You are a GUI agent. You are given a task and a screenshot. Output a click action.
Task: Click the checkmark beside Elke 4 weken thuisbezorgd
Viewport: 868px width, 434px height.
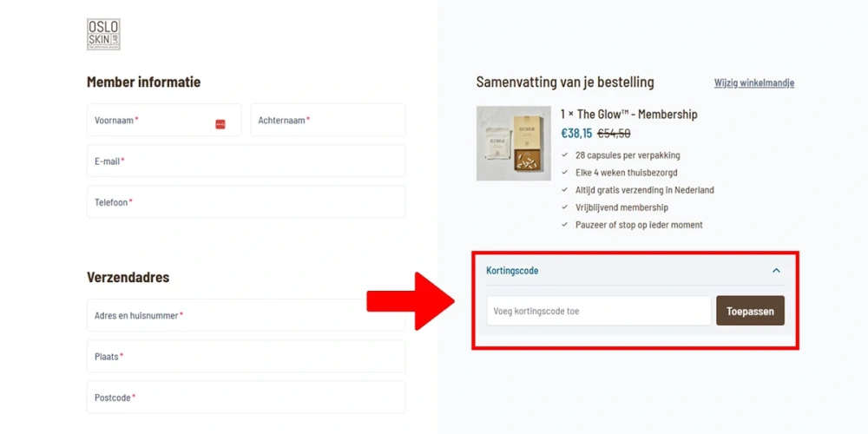565,172
